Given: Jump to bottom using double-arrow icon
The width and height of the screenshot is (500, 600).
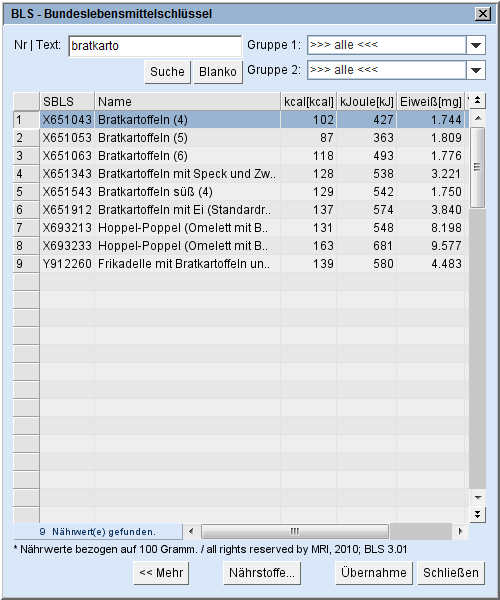Looking at the screenshot, I should [x=477, y=515].
